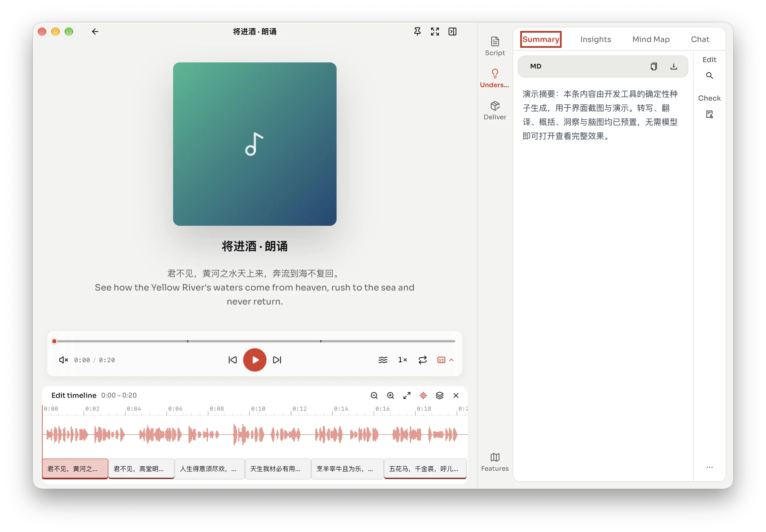766x532 pixels.
Task: Open the three-dots more options menu
Action: (709, 467)
